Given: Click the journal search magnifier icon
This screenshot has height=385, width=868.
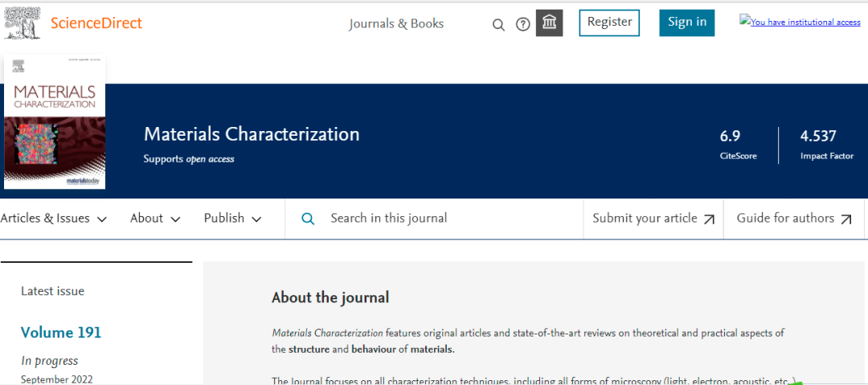Looking at the screenshot, I should [308, 219].
